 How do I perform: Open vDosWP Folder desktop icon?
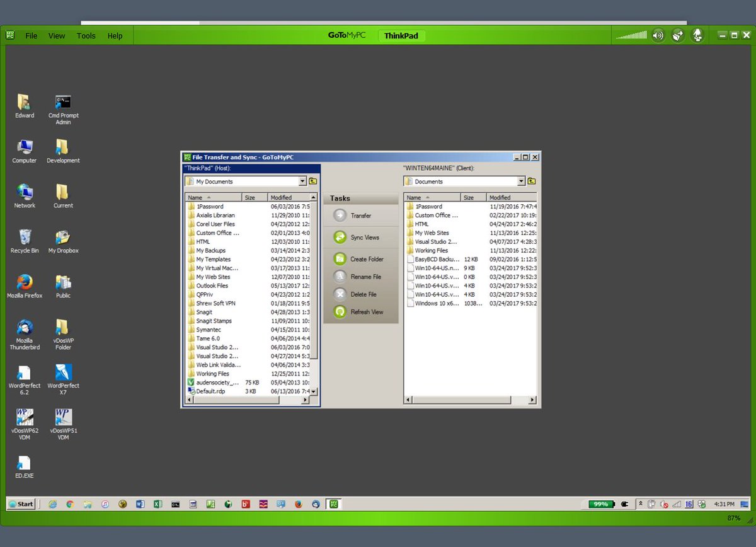pos(63,334)
